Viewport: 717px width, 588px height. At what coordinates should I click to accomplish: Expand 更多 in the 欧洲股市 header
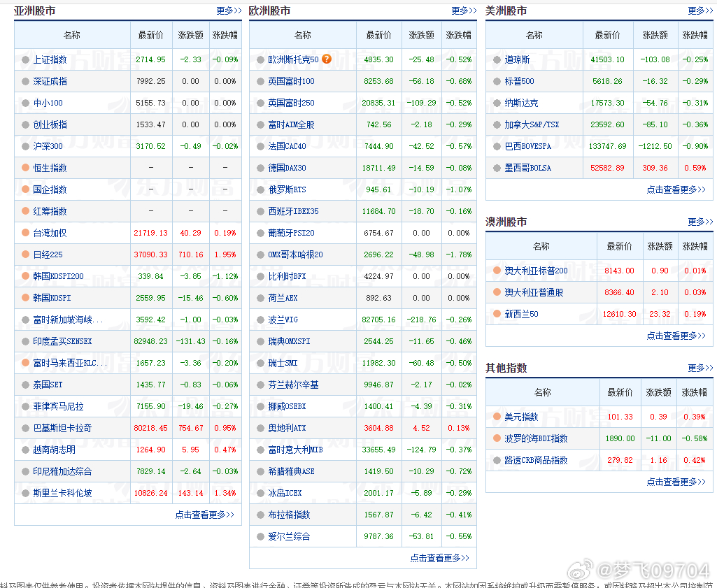464,11
